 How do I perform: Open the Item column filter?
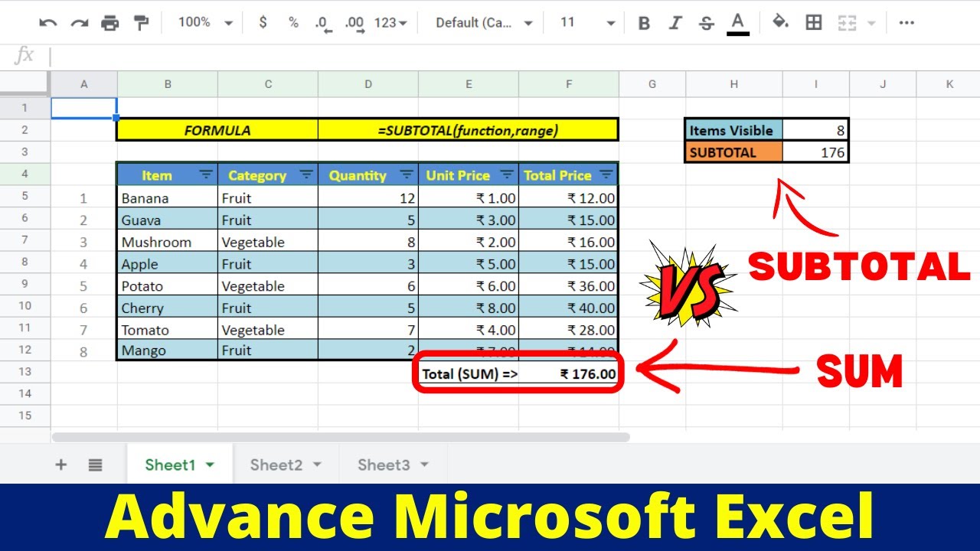pos(207,175)
